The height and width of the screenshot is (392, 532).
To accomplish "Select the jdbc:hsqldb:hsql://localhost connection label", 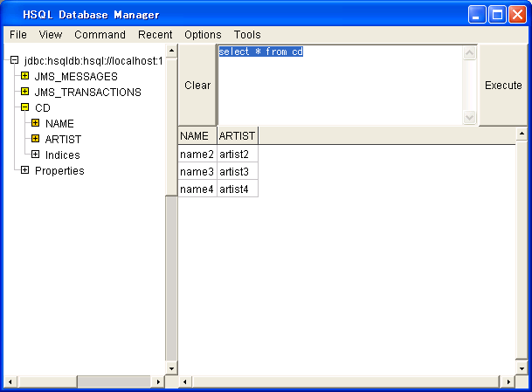I will coord(93,61).
